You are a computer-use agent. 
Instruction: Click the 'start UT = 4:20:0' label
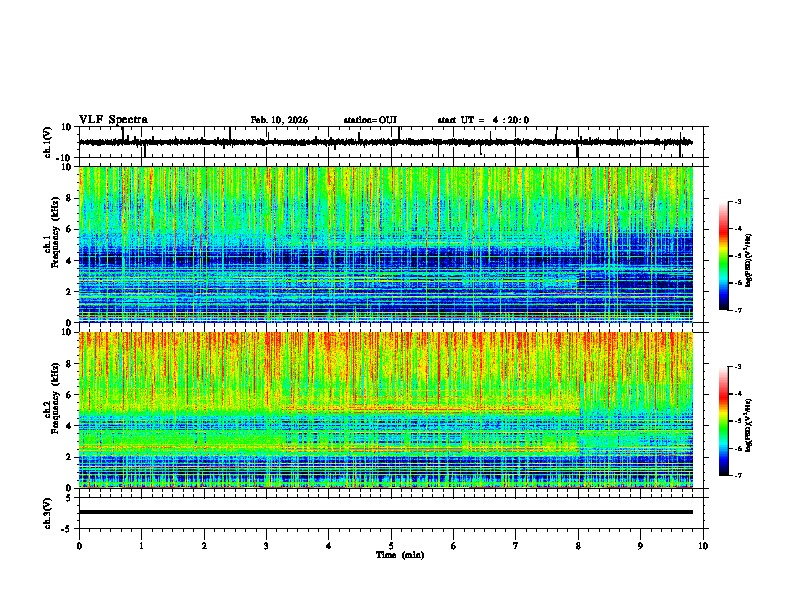pos(483,120)
